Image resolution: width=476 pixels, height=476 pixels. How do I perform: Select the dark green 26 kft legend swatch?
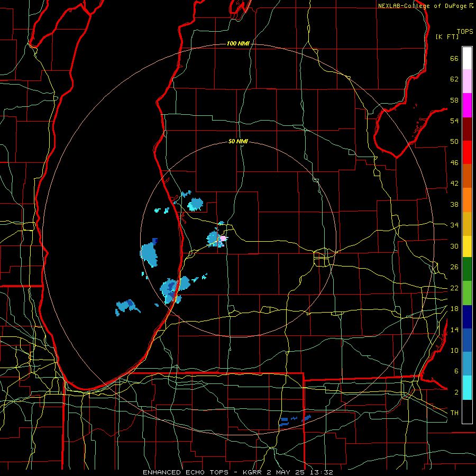[467, 269]
